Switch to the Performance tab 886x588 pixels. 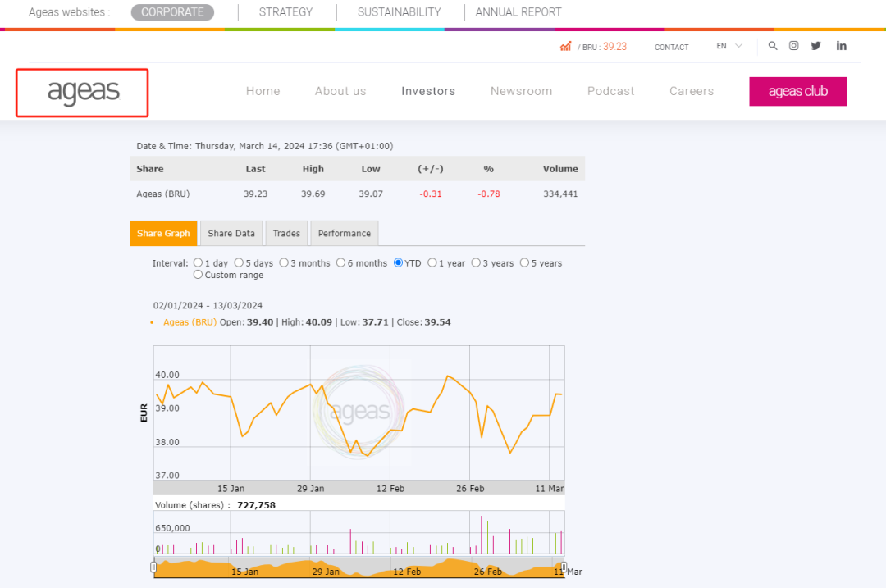(344, 233)
